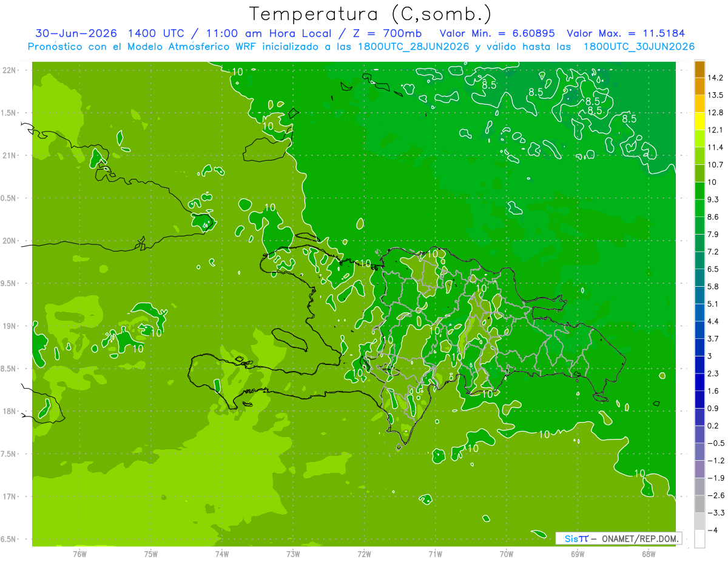Click the '17N' latitude axis label
Viewport: 728px width, 562px height.
pos(10,497)
